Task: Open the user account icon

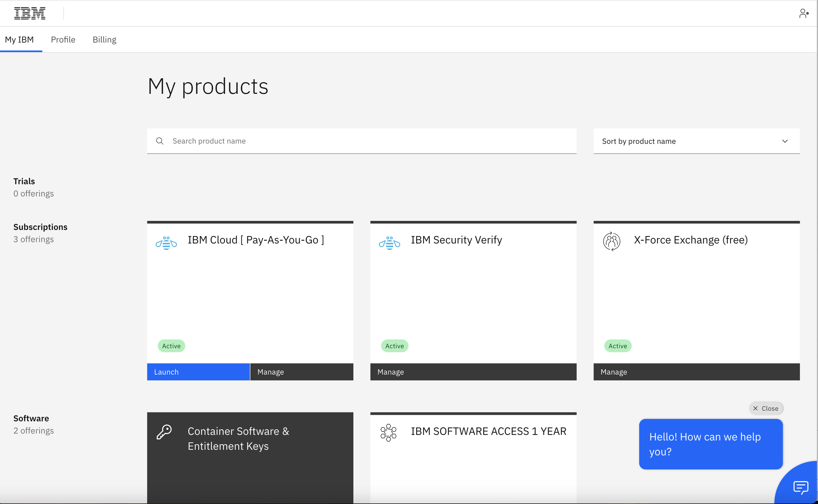Action: pos(803,13)
